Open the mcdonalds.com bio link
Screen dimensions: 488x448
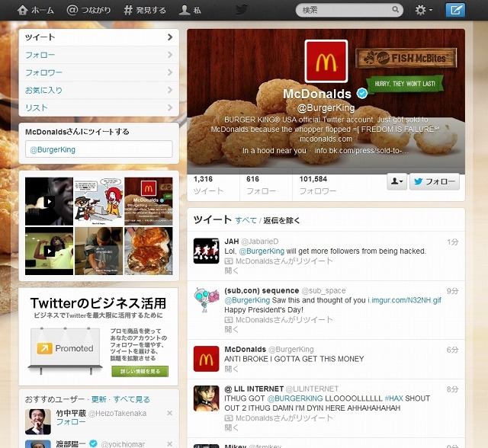coord(326,139)
